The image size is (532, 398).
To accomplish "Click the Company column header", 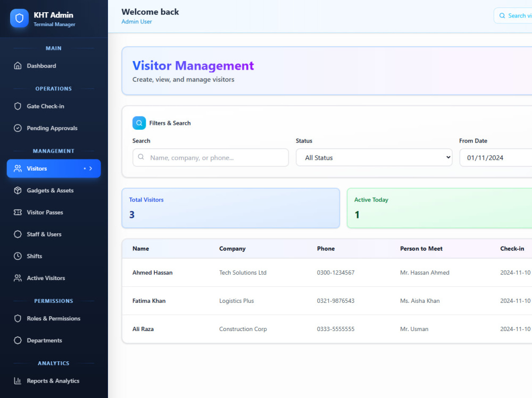I will pos(232,249).
